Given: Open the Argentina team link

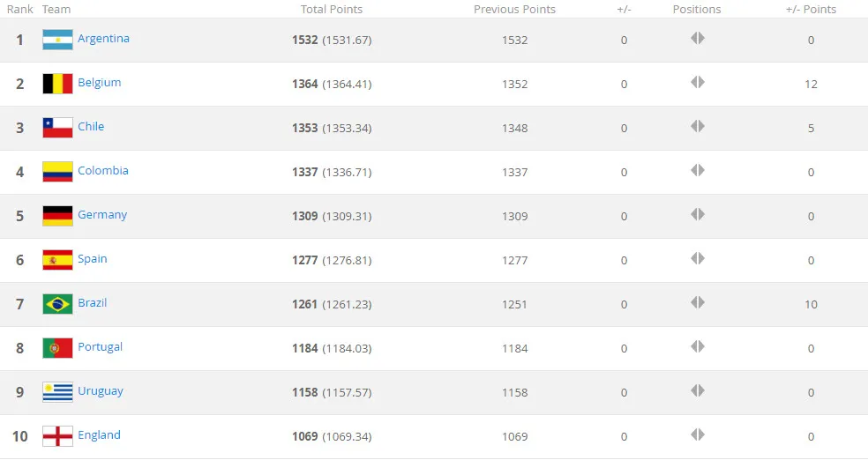Looking at the screenshot, I should click(103, 39).
